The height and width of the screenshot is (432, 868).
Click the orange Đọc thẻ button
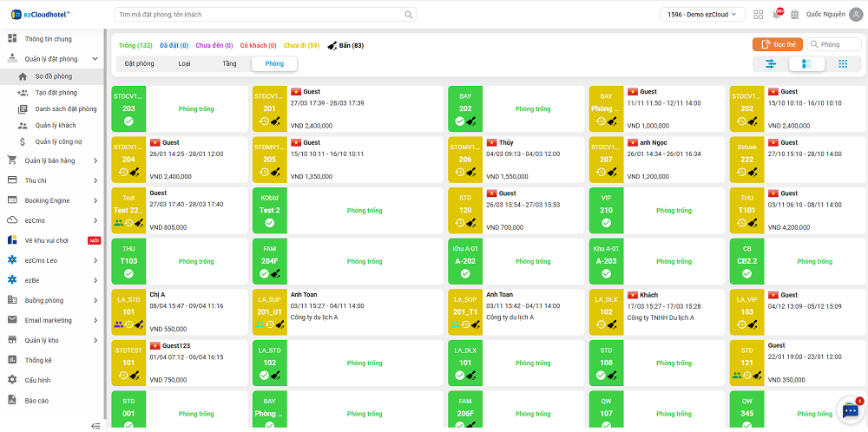(777, 44)
